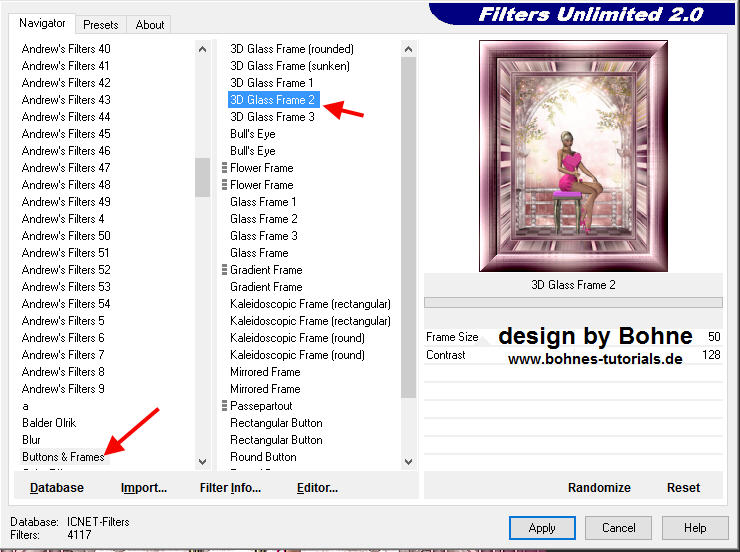740x552 pixels.
Task: Click the striped icon beside first Gradient Frame
Action: click(x=224, y=270)
